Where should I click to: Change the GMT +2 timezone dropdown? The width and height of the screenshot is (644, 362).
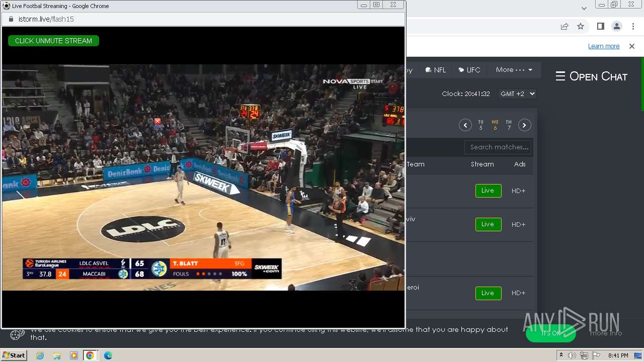tap(517, 94)
